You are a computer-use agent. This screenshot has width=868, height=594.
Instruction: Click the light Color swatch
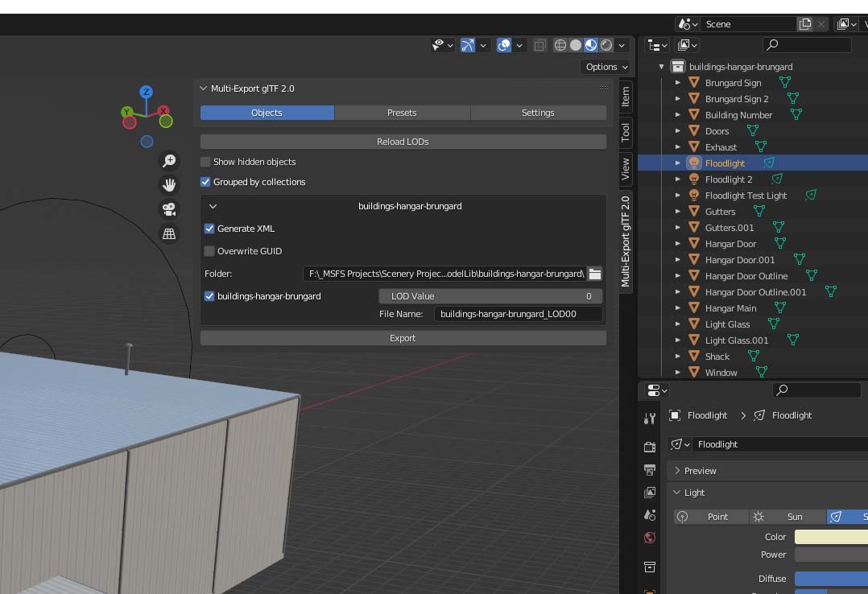(829, 537)
